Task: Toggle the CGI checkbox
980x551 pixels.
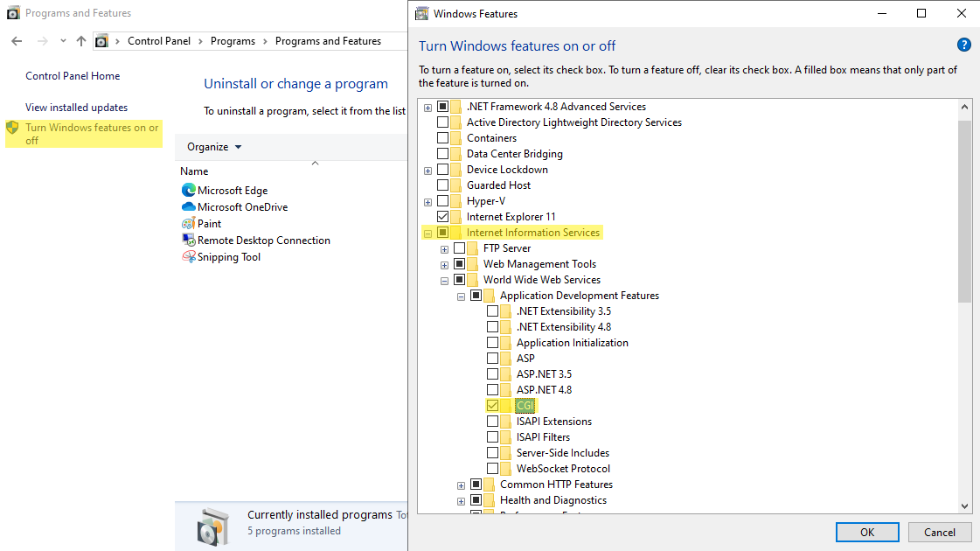Action: [x=492, y=405]
